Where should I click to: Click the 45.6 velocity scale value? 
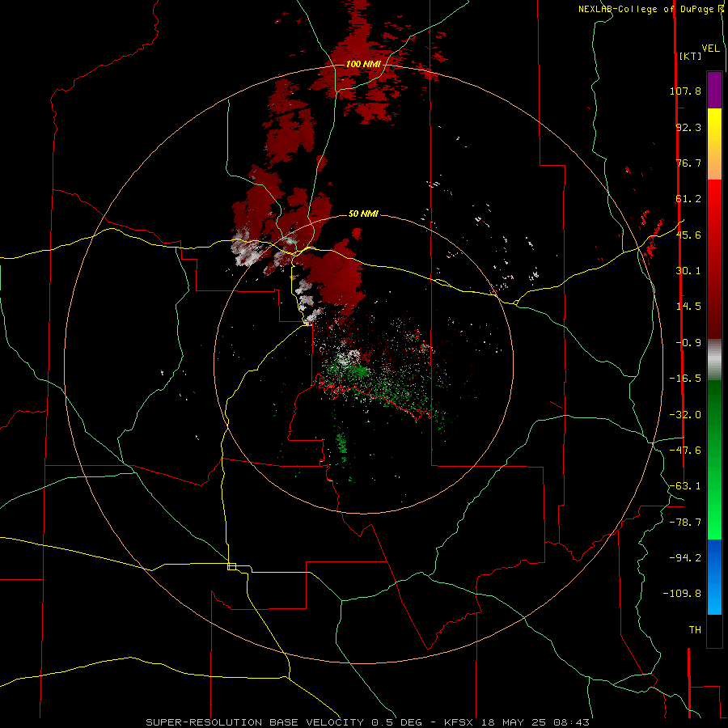point(688,235)
